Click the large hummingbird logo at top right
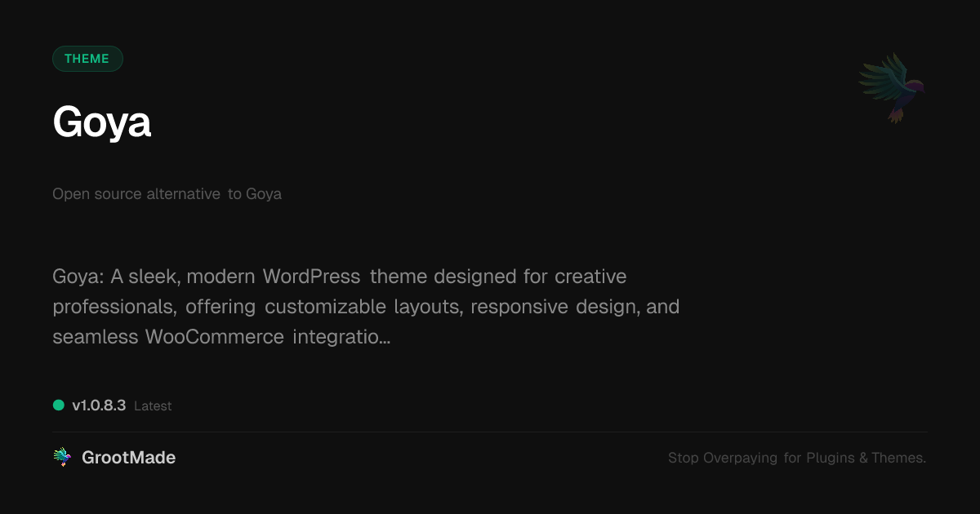 coord(891,88)
